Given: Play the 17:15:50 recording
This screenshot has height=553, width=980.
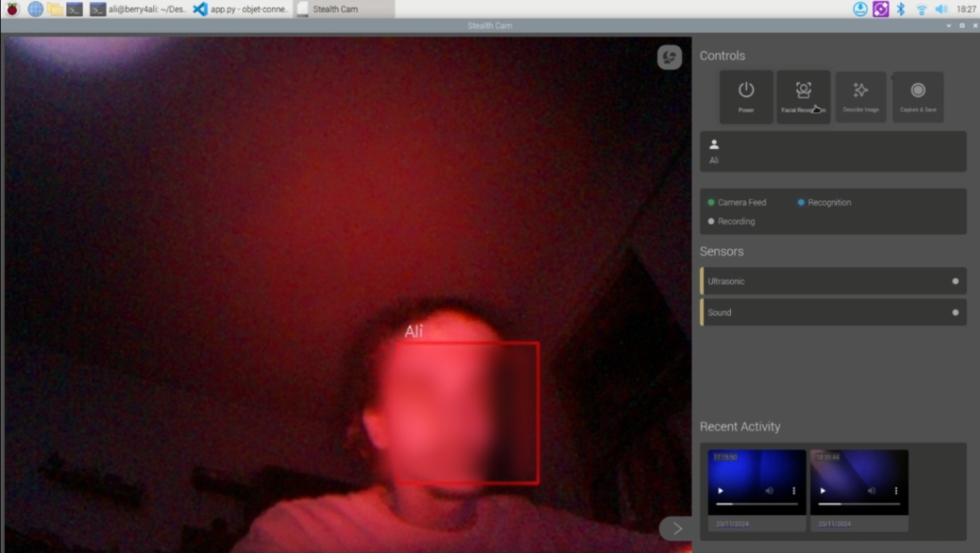Looking at the screenshot, I should point(721,491).
